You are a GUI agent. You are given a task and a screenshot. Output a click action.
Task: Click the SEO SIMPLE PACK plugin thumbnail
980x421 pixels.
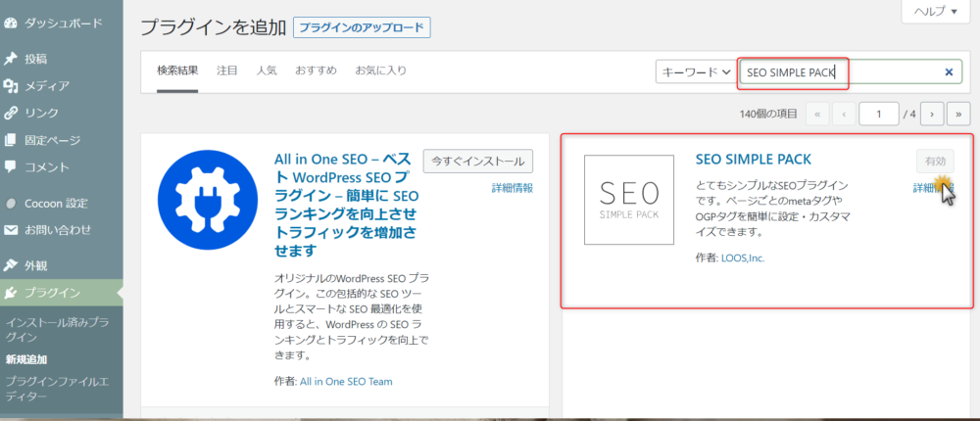click(629, 200)
